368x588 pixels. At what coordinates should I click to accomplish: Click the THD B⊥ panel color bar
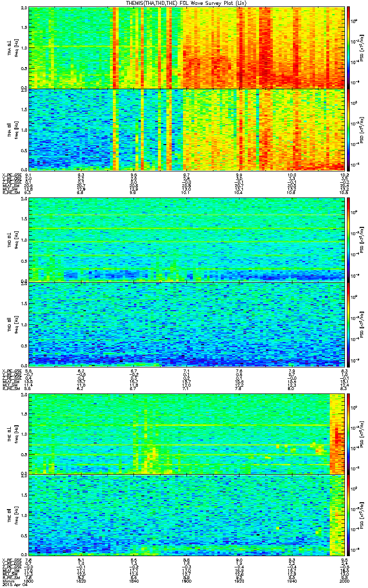point(348,239)
